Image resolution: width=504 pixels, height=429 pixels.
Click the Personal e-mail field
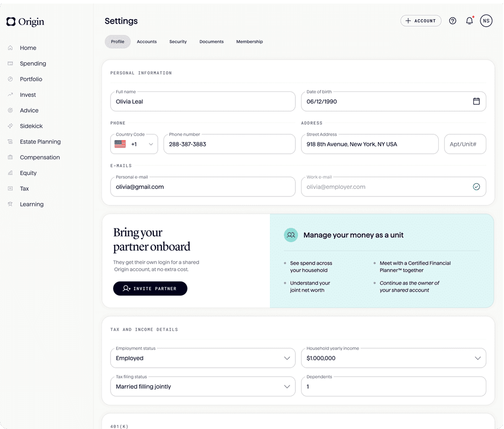pyautogui.click(x=203, y=187)
